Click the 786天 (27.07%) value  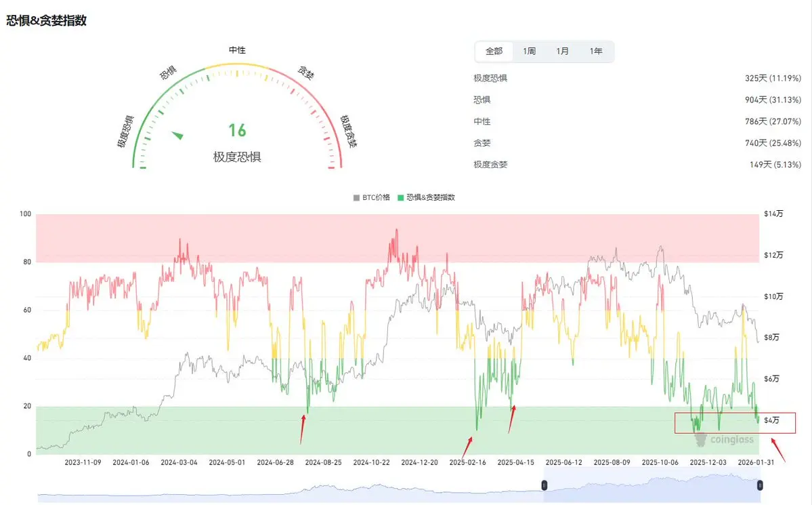pos(773,121)
